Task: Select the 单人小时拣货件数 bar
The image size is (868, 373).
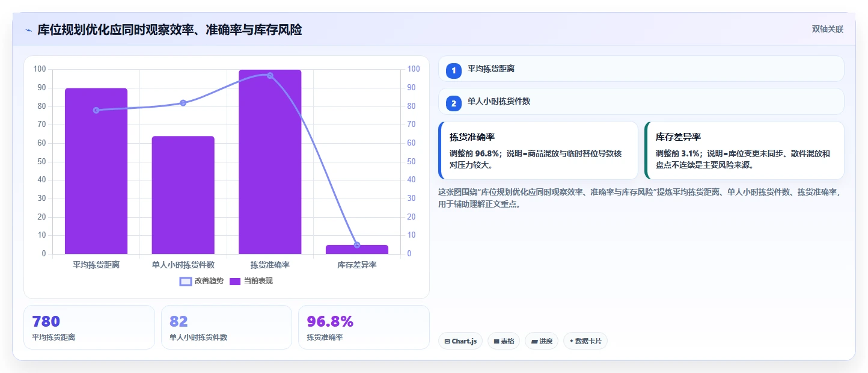Action: tap(183, 195)
